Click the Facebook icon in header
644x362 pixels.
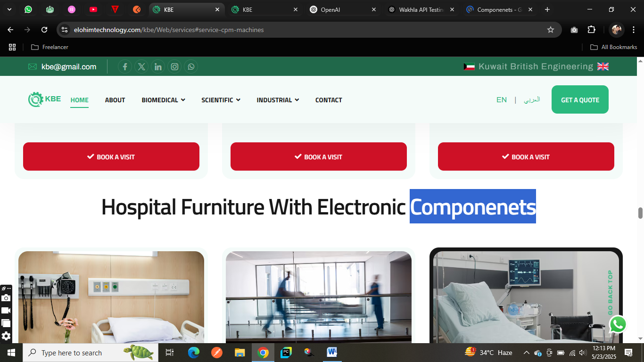click(x=125, y=66)
